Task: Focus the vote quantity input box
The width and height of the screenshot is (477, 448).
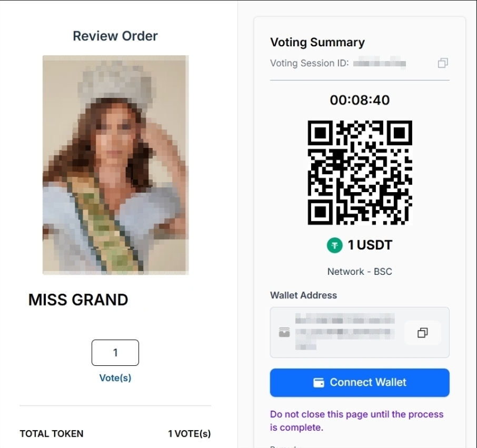Action: click(115, 353)
